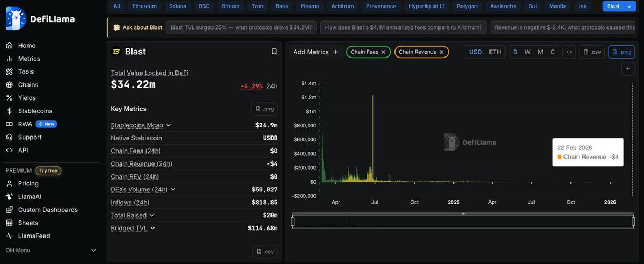Expand the Bridged TVL row

153,228
